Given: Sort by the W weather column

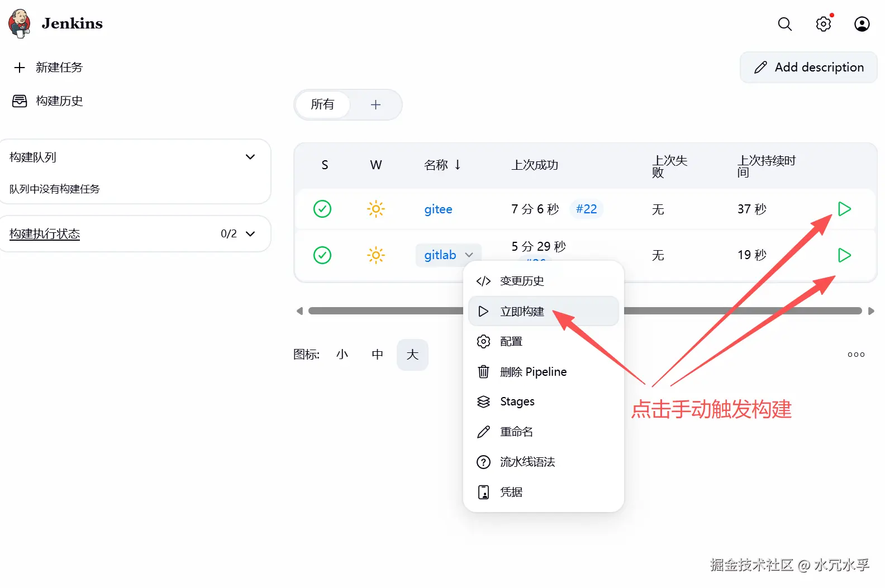Looking at the screenshot, I should tap(376, 165).
